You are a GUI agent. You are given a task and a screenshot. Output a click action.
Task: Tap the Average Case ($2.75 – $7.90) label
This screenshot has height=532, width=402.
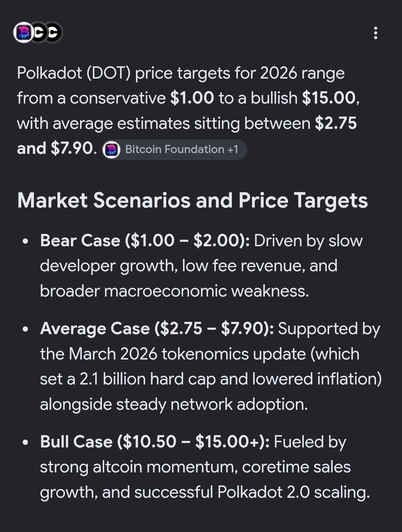pos(157,329)
